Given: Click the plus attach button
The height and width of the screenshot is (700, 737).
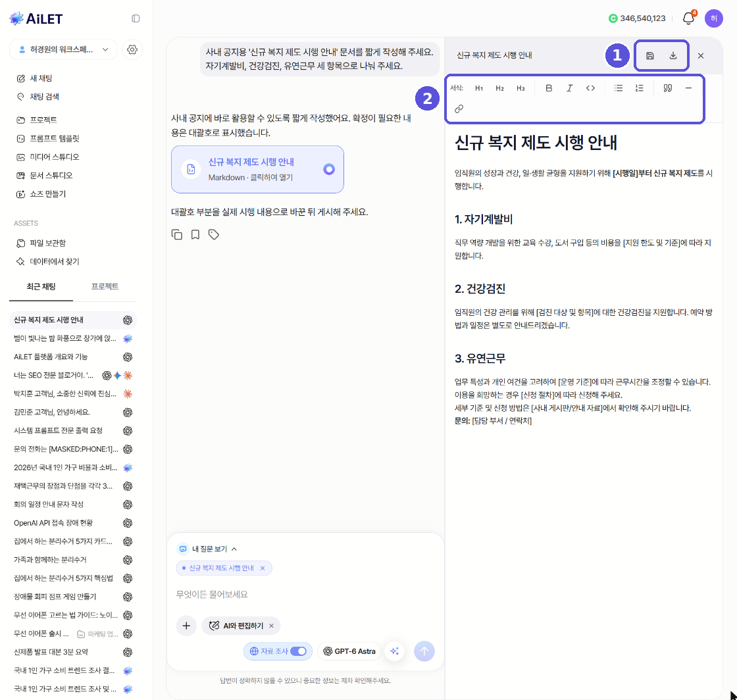Looking at the screenshot, I should pyautogui.click(x=186, y=625).
